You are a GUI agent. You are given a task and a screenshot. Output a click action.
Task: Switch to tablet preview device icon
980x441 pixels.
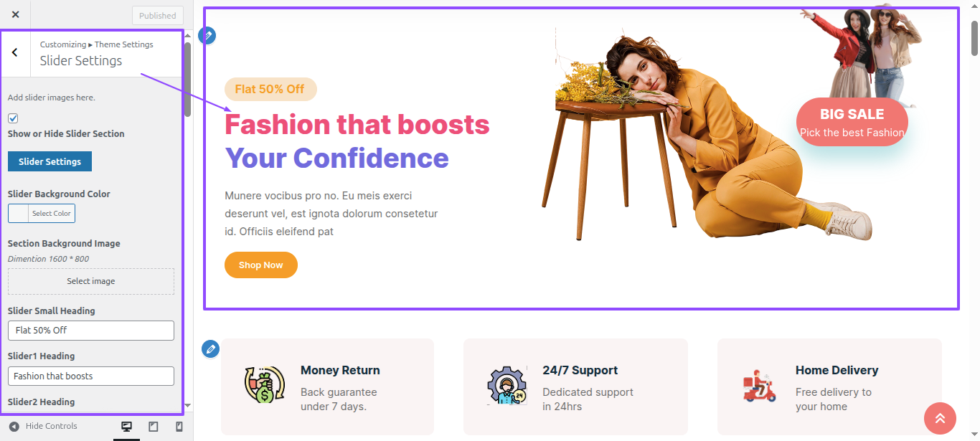click(x=153, y=427)
